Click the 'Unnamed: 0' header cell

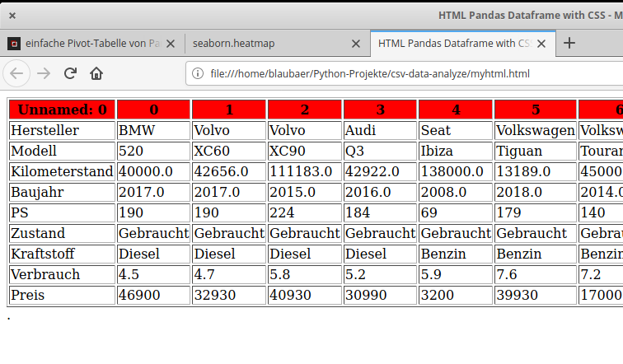[62, 110]
